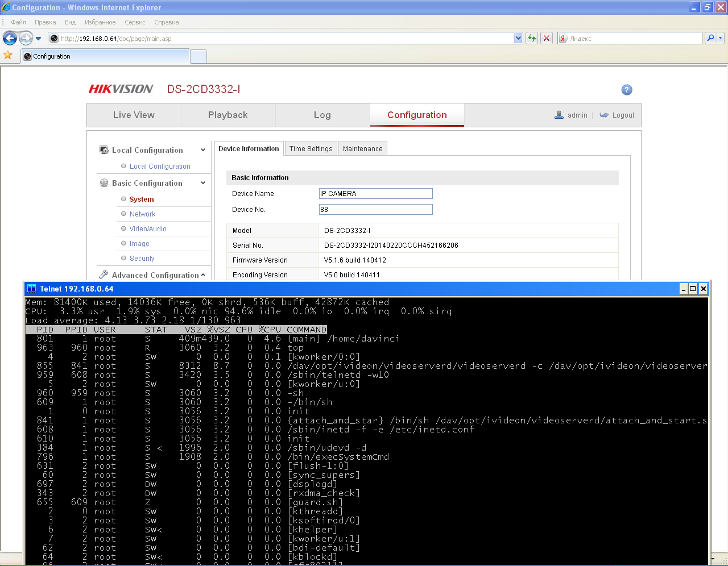Screen dimensions: 728x566
Task: Open the Вид menu
Action: pyautogui.click(x=70, y=22)
